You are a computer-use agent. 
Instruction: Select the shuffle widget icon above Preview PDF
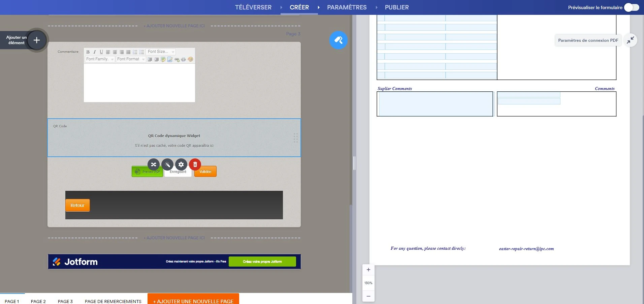(x=154, y=164)
